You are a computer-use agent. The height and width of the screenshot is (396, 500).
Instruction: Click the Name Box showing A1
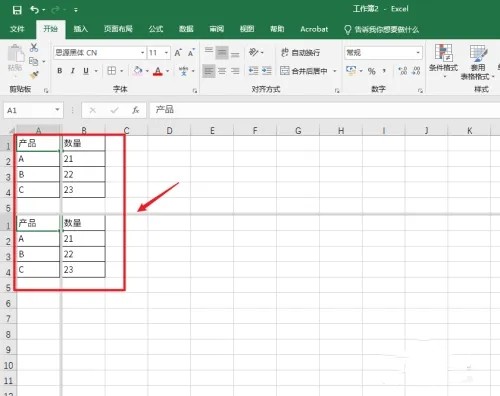(33, 110)
